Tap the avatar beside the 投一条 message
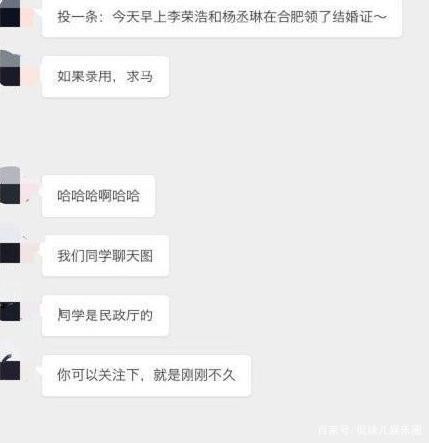 [10, 13]
